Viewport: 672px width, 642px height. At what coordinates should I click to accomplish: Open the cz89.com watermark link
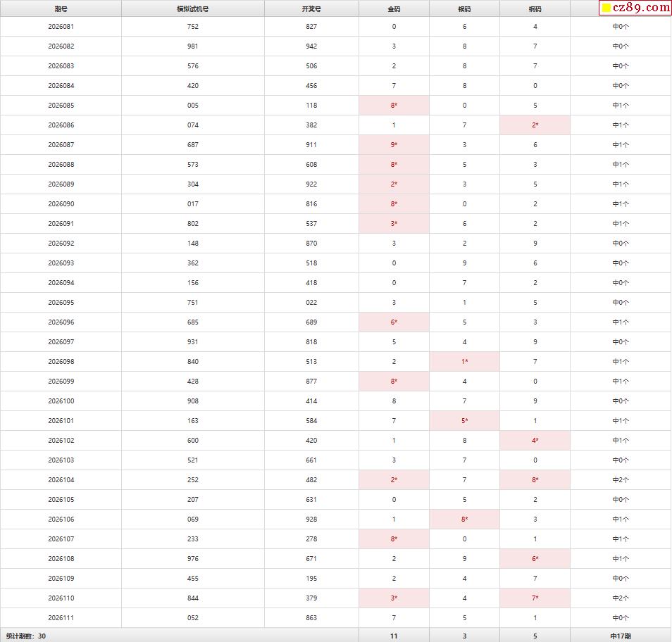pos(635,8)
